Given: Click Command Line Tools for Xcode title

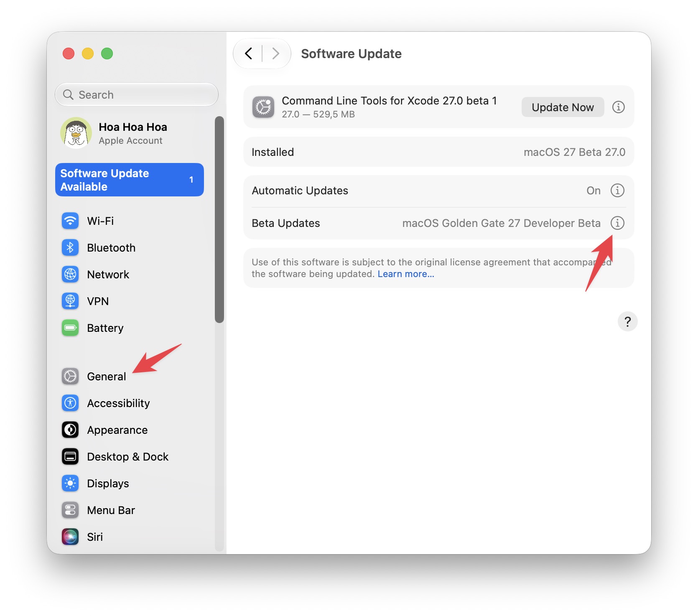Looking at the screenshot, I should coord(389,100).
